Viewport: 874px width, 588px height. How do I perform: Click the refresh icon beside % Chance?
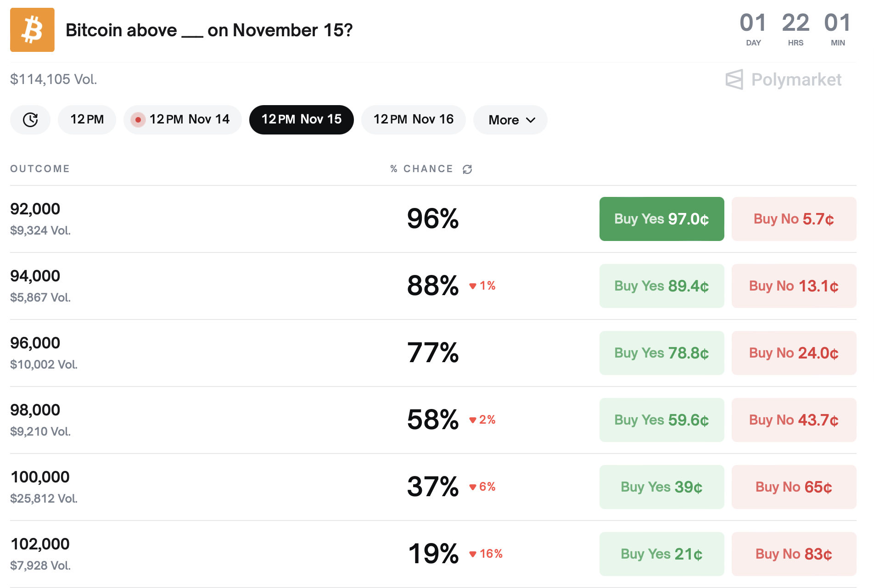(467, 169)
